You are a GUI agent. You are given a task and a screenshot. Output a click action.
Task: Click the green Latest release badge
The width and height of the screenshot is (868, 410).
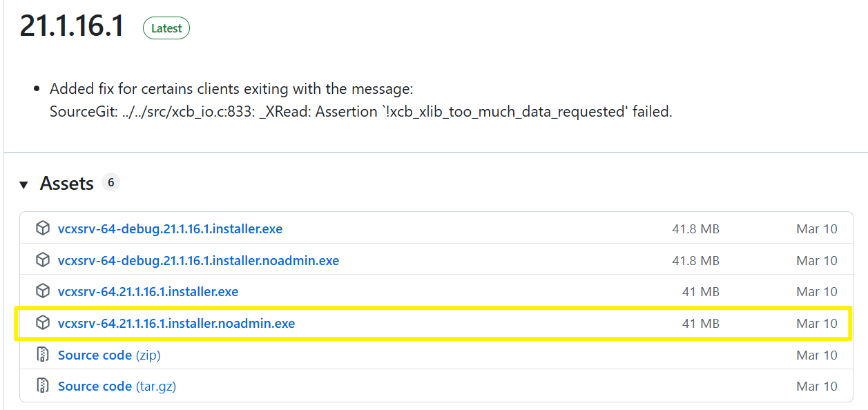(x=166, y=28)
